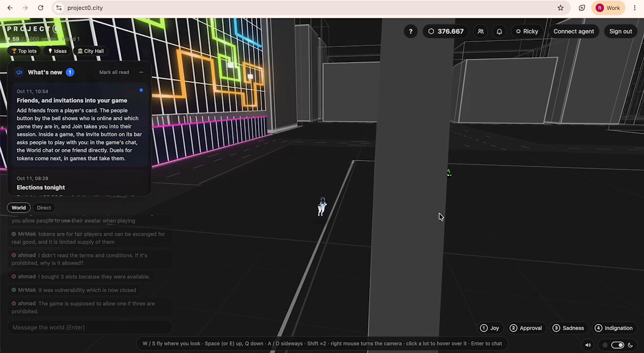Click the sun light mode icon
644x353 pixels.
(605, 345)
